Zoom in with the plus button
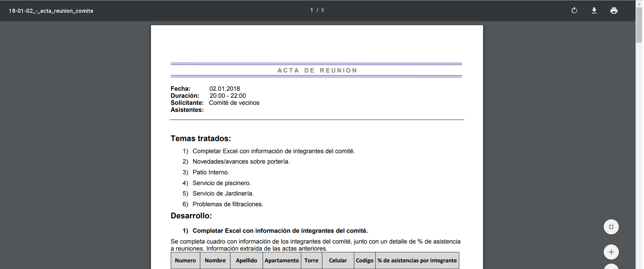Image resolution: width=644 pixels, height=269 pixels. coord(611,252)
